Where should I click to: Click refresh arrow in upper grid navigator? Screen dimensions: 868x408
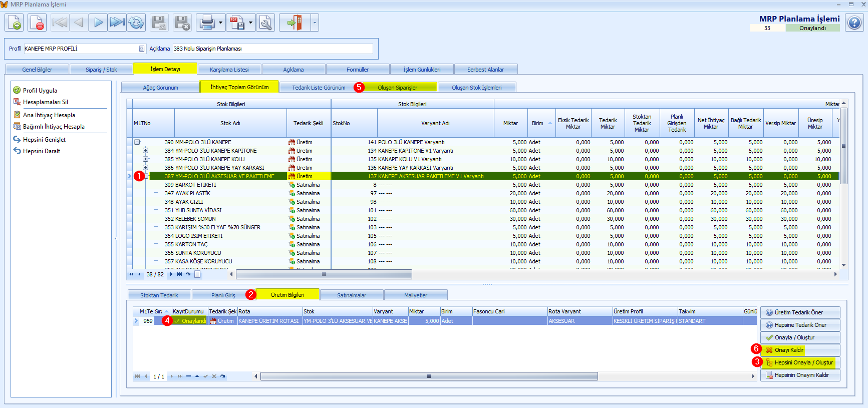[x=188, y=274]
